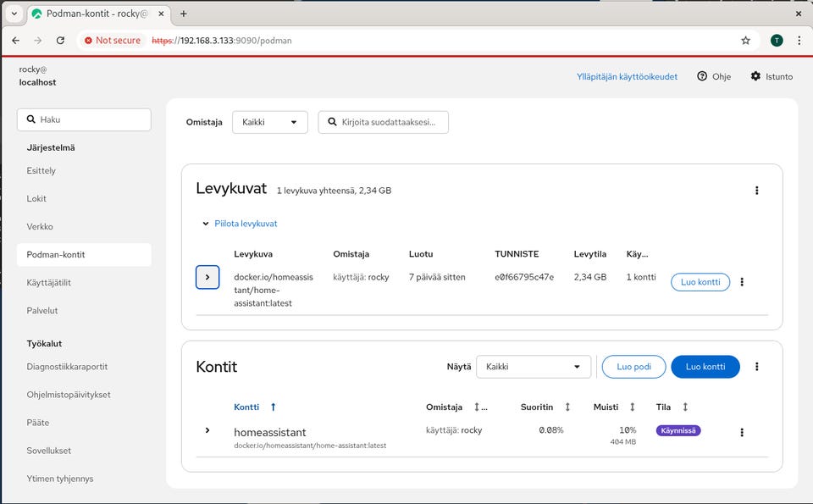Open the Kontit section kebab menu
The height and width of the screenshot is (504, 813).
(756, 367)
